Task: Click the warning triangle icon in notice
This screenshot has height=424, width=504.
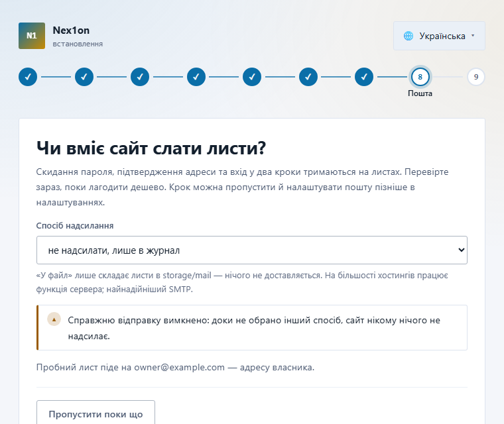Action: (x=54, y=319)
